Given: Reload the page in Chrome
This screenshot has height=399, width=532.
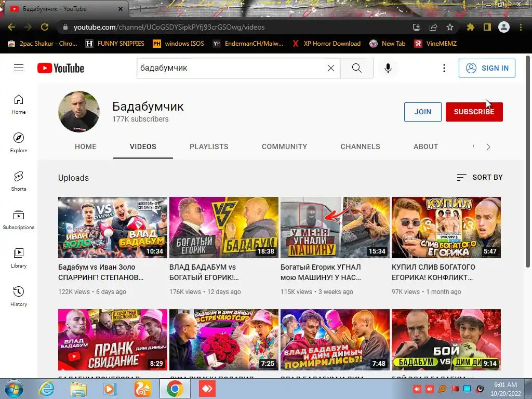Looking at the screenshot, I should tap(45, 27).
